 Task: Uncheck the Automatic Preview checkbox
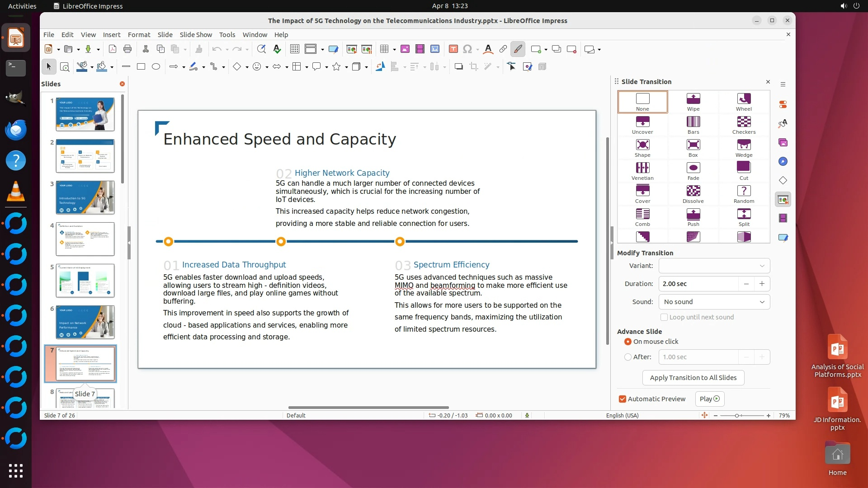(623, 399)
